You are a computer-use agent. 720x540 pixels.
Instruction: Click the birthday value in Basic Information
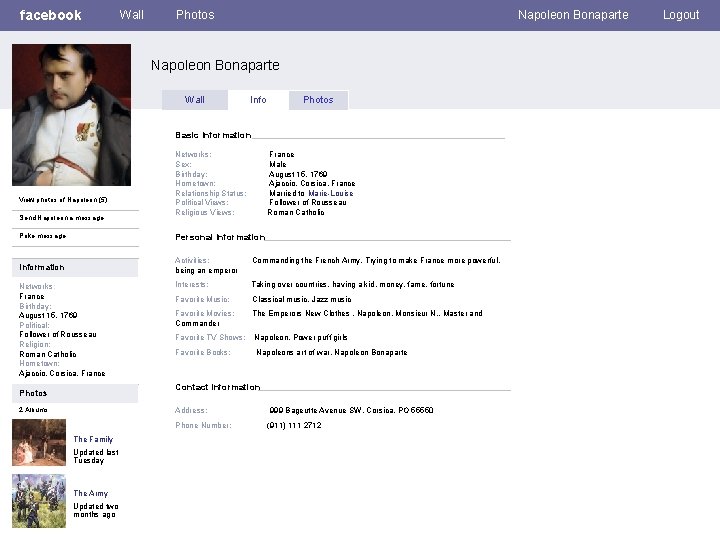[x=298, y=174]
